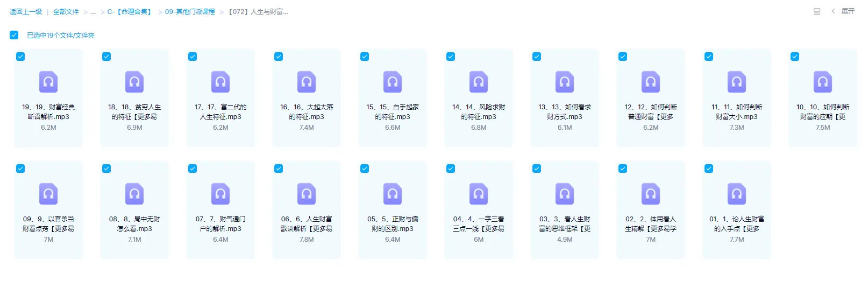This screenshot has width=868, height=301.
Task: Open the audio icon of file 18 贫穷人生的特征
Action: click(134, 82)
